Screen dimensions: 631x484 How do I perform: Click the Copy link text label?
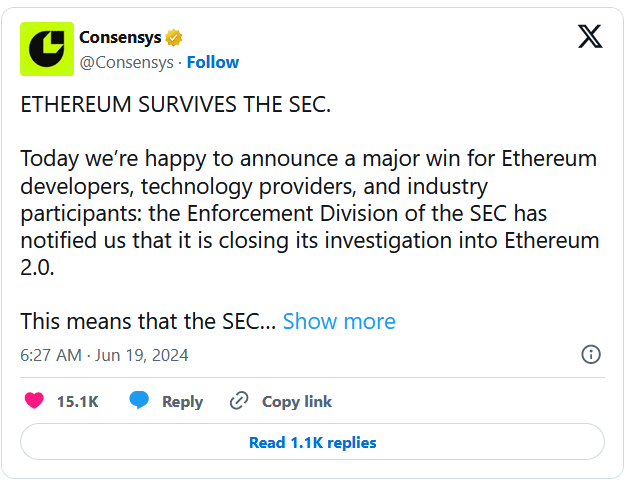coord(296,401)
